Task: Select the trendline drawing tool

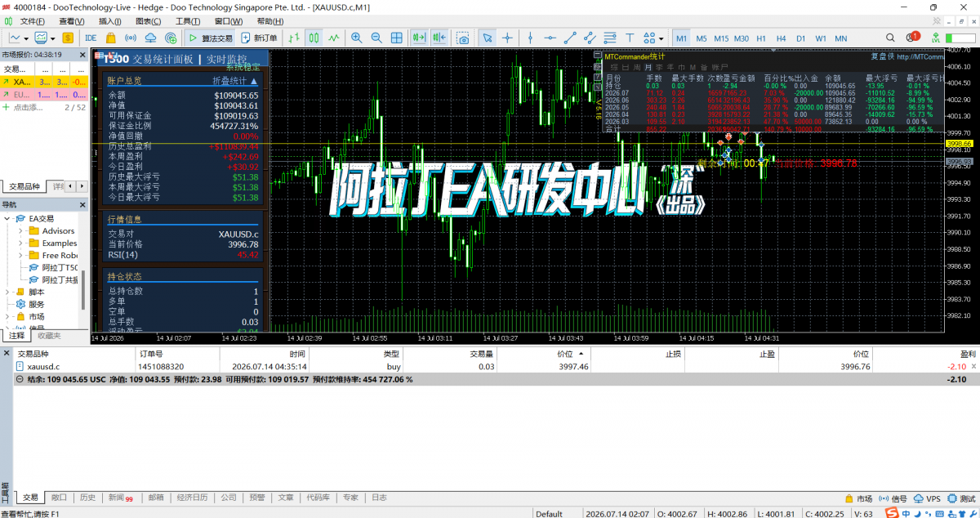Action: (x=570, y=38)
